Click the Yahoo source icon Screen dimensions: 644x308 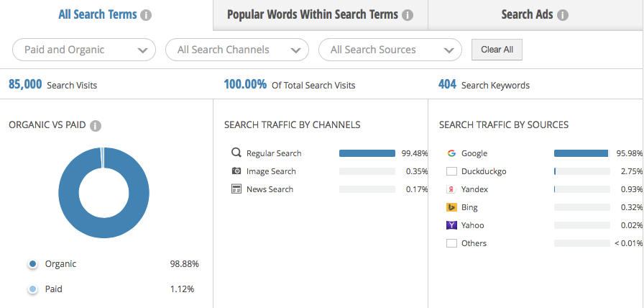(451, 225)
